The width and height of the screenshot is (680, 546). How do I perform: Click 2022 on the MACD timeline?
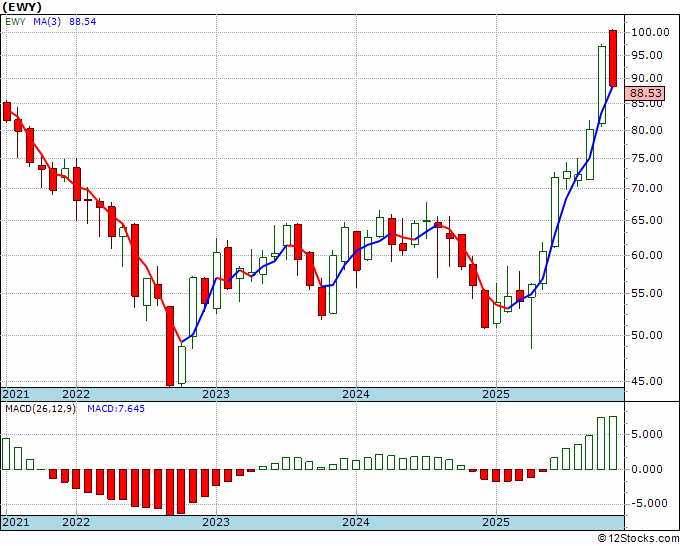(76, 522)
